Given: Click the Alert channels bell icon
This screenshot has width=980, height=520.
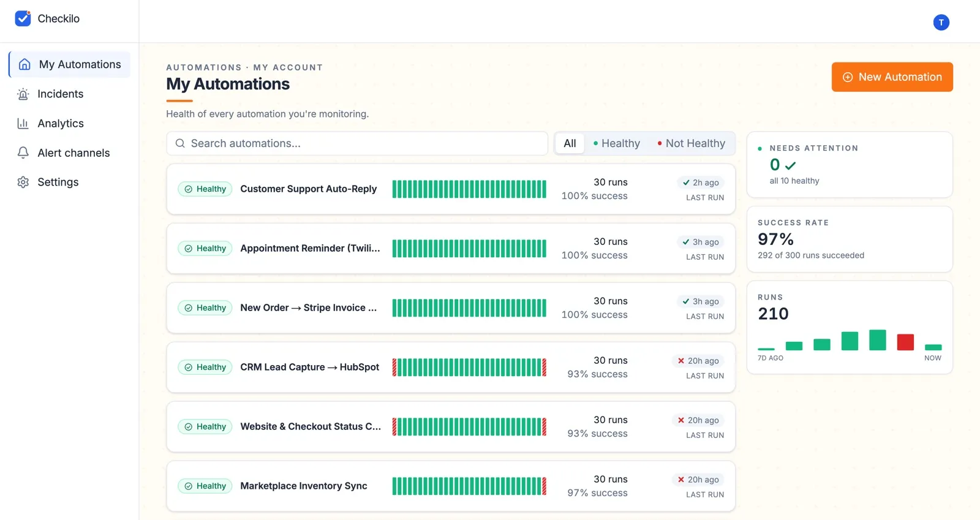Looking at the screenshot, I should [x=23, y=153].
